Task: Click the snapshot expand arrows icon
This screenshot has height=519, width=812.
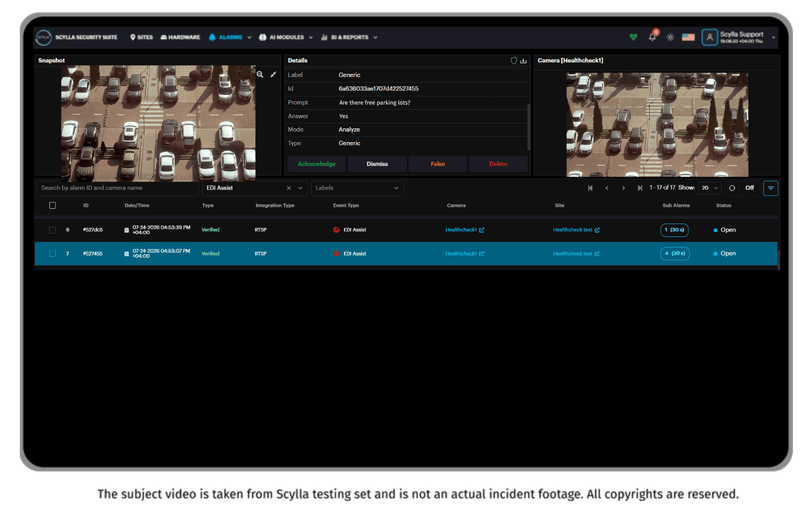Action: (x=273, y=75)
